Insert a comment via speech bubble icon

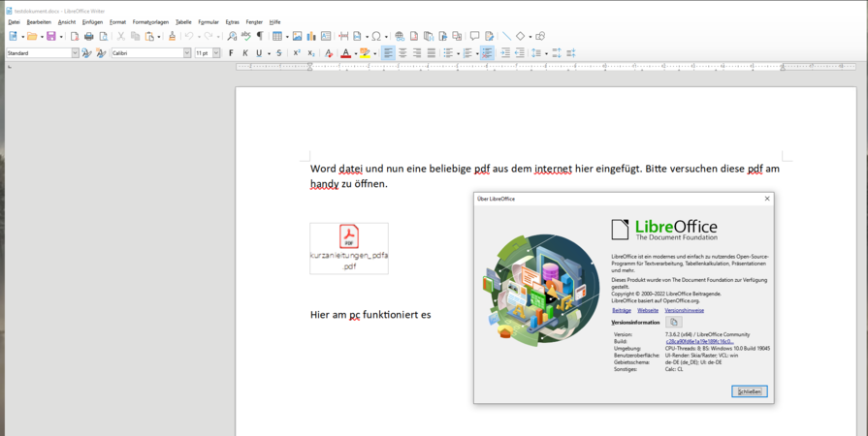(474, 37)
